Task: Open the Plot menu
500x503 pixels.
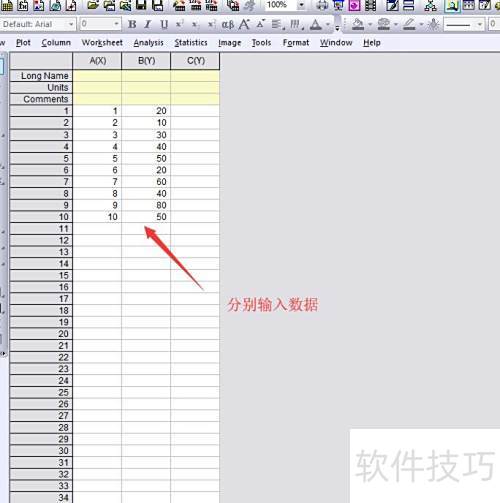Action: click(23, 43)
